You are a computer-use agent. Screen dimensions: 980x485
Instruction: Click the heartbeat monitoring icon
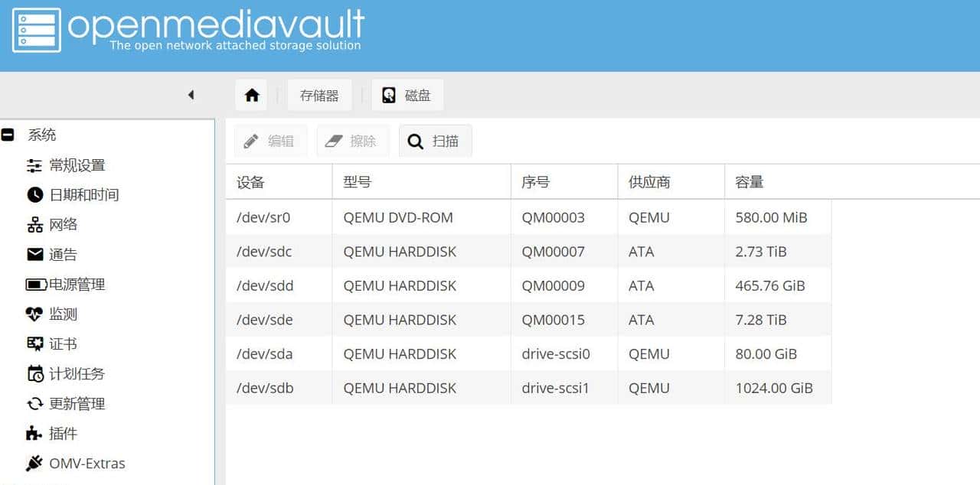34,314
